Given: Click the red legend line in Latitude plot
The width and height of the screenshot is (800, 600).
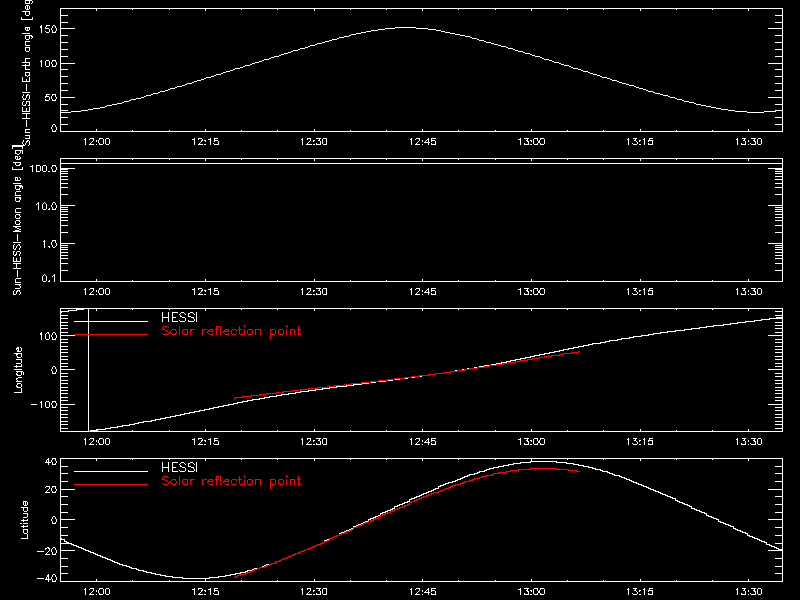Looking at the screenshot, I should click(111, 484).
